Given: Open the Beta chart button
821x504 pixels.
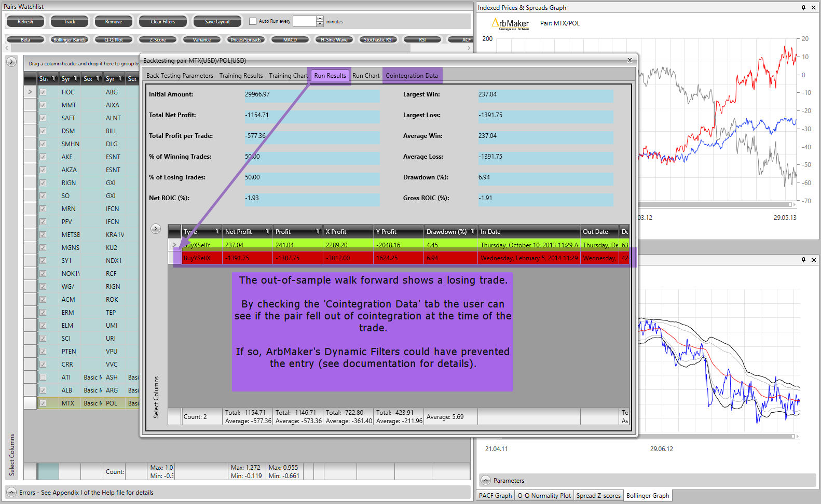Looking at the screenshot, I should [x=25, y=40].
